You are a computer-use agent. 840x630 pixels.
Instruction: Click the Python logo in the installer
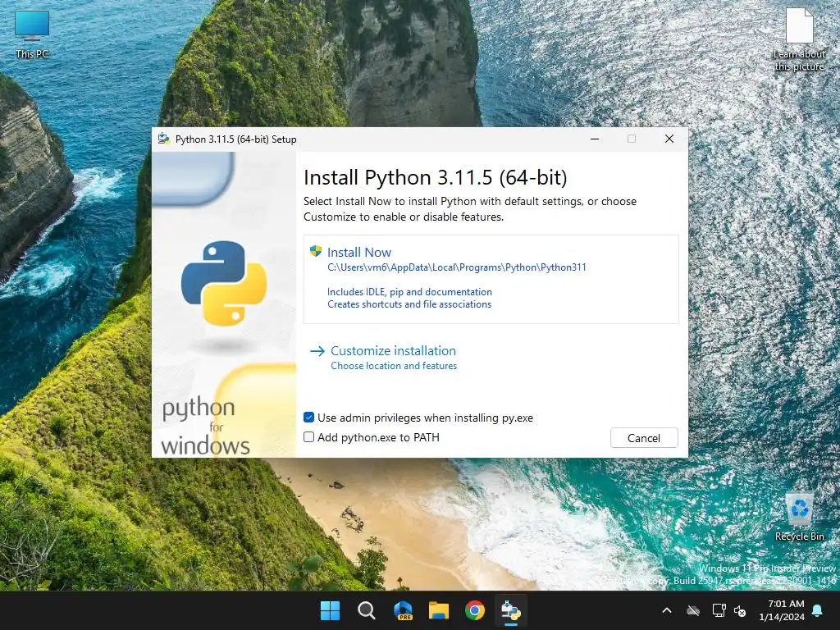pyautogui.click(x=223, y=283)
